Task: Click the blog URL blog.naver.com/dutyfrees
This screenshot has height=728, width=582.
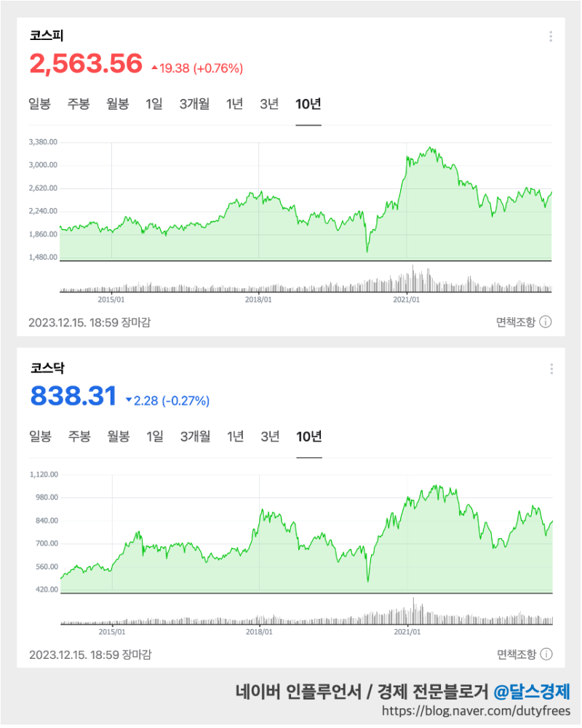Action: pyautogui.click(x=477, y=711)
